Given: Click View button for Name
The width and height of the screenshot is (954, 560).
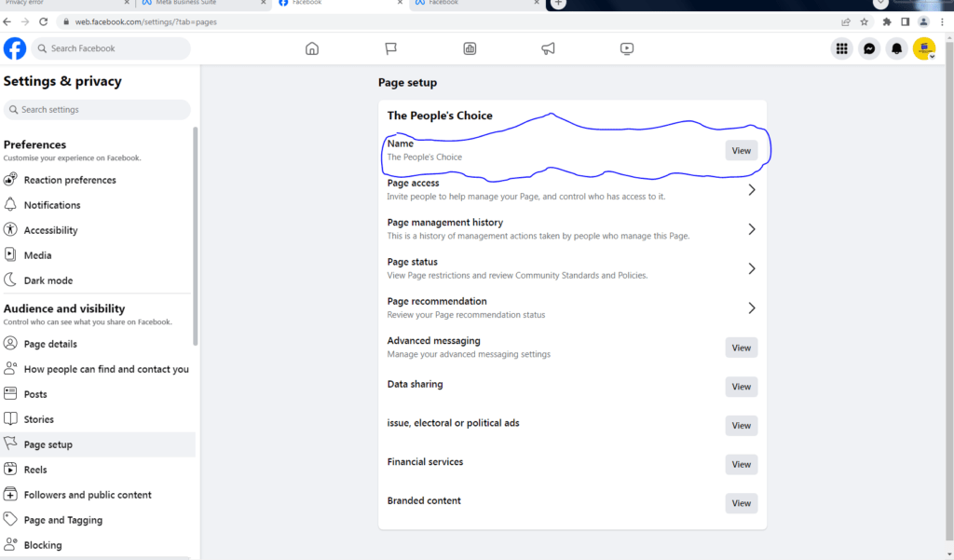Looking at the screenshot, I should click(x=741, y=150).
